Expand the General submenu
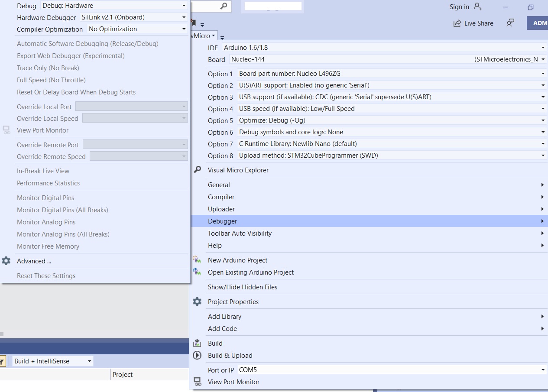This screenshot has height=392, width=548. (x=368, y=185)
